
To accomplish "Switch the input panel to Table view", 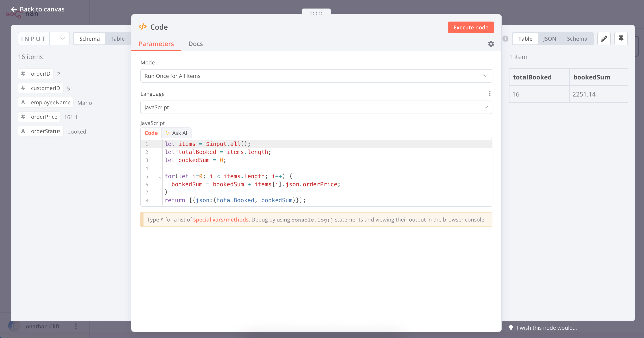I will 117,39.
